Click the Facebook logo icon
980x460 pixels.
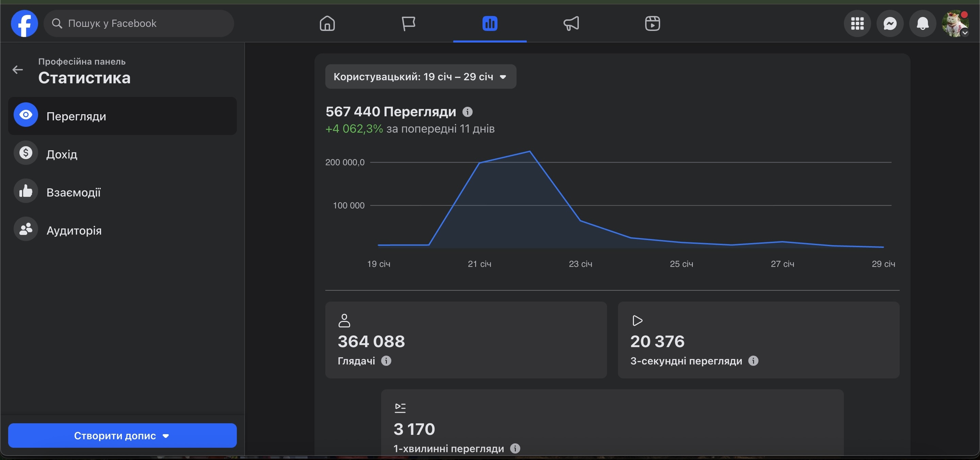click(x=24, y=23)
